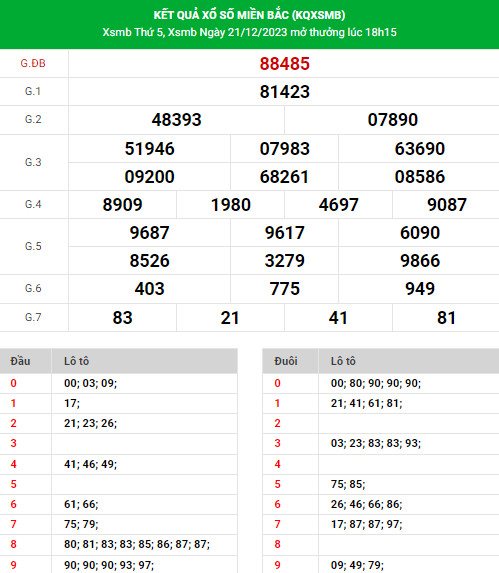Select G.3 number 68261

[x=285, y=177]
